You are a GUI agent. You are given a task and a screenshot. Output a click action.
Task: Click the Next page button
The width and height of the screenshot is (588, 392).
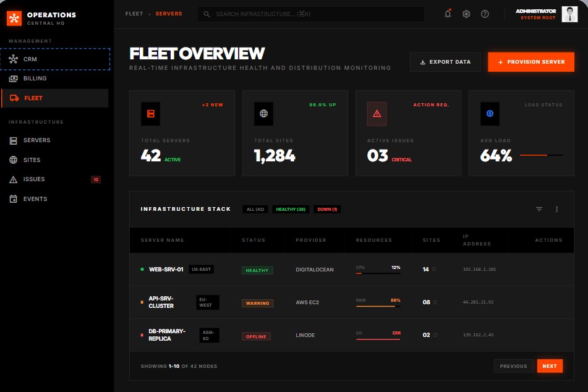(x=550, y=366)
